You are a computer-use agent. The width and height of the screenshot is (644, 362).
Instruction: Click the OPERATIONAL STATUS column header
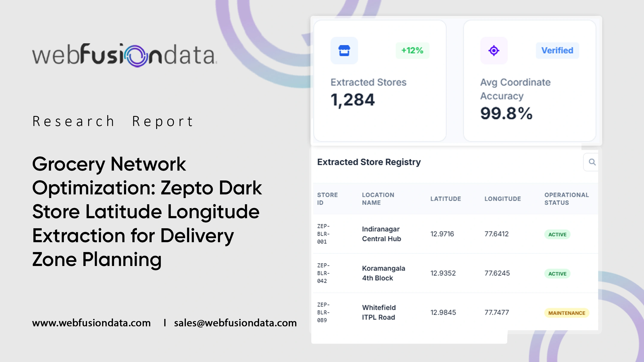(567, 199)
